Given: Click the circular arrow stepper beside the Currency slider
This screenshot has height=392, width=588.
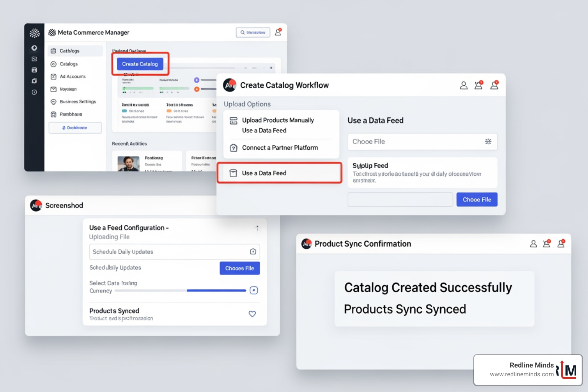Looking at the screenshot, I should [254, 290].
